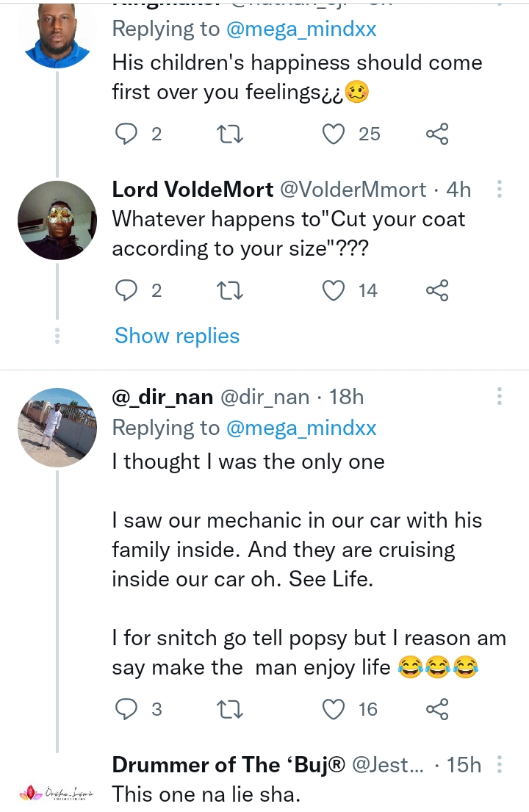529x812 pixels.
Task: Retweet the @dir_nan mechanic tweet
Action: [231, 709]
